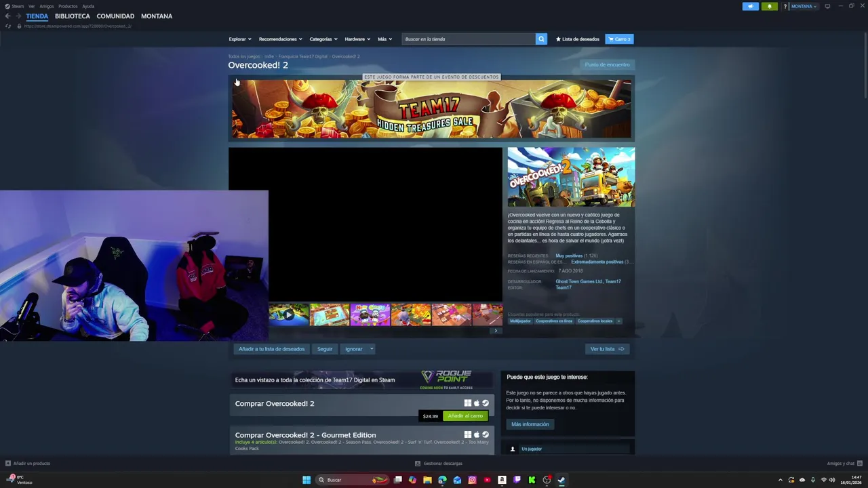Expand more tags with plus button
Screen dimensions: 868x488
click(618, 321)
